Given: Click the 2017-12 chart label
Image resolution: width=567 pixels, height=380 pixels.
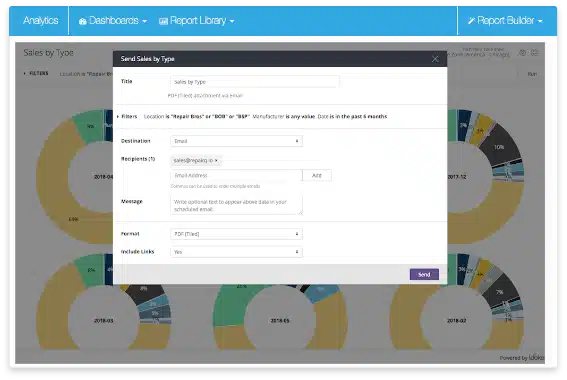Looking at the screenshot, I should (x=457, y=177).
